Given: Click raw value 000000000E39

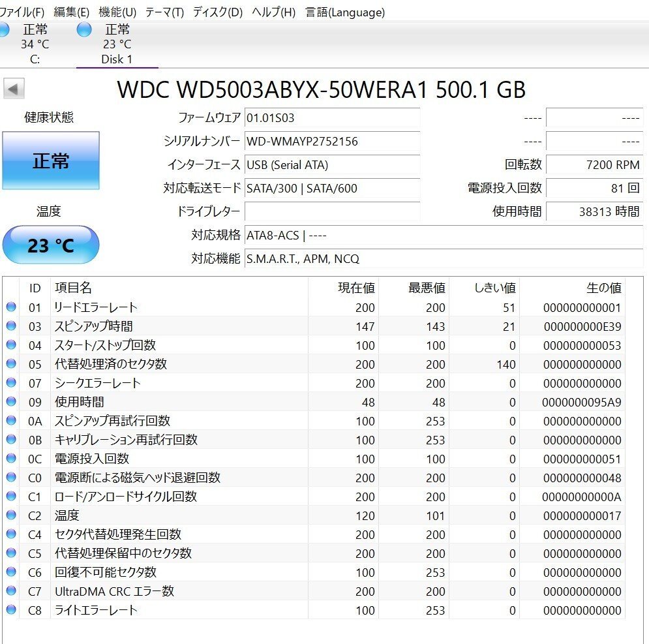Looking at the screenshot, I should point(582,326).
